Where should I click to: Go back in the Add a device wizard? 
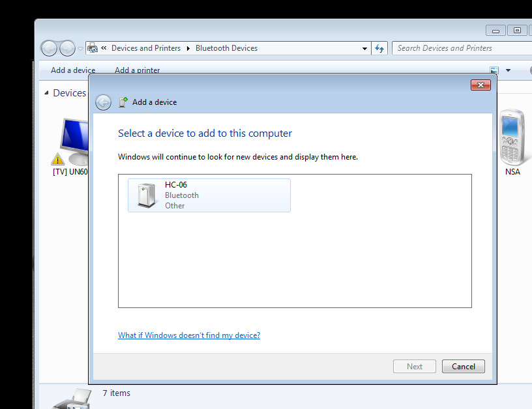(103, 102)
